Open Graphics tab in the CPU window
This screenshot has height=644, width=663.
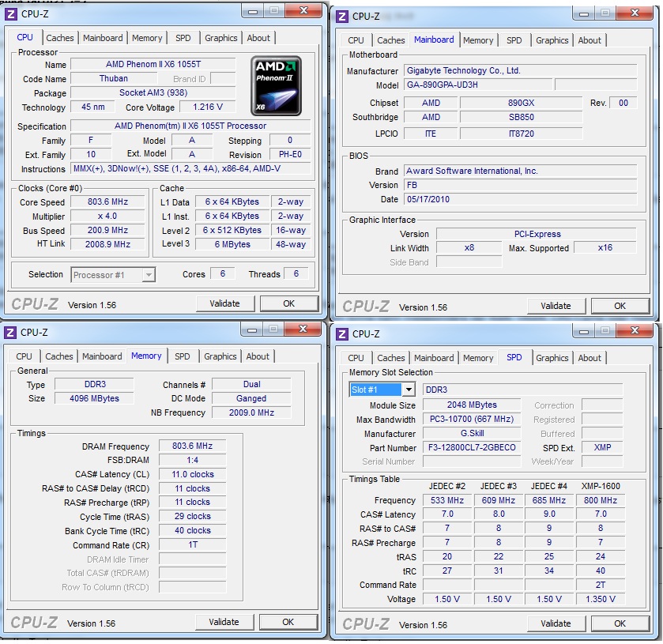point(220,38)
